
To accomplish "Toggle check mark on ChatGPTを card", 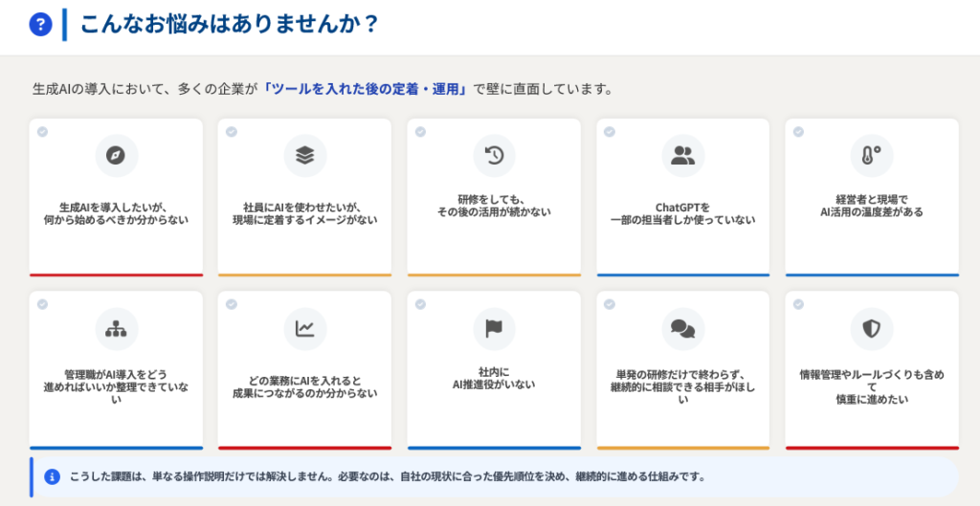I will click(x=610, y=131).
